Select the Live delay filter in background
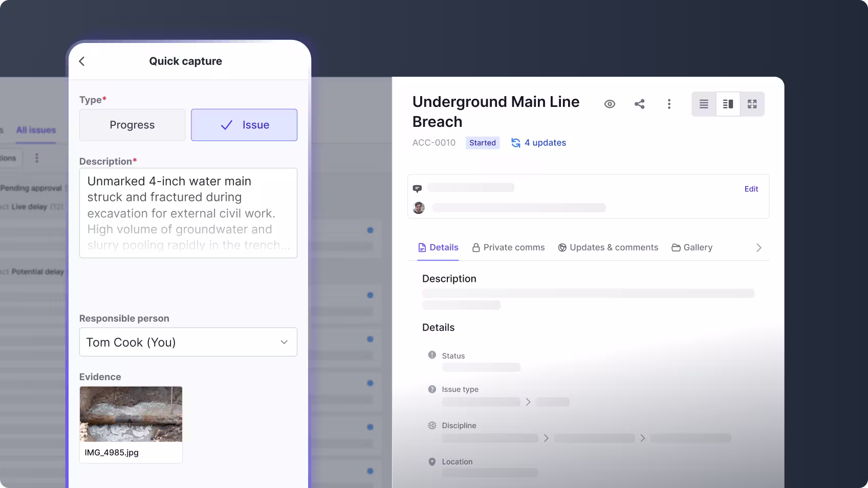 pyautogui.click(x=29, y=207)
